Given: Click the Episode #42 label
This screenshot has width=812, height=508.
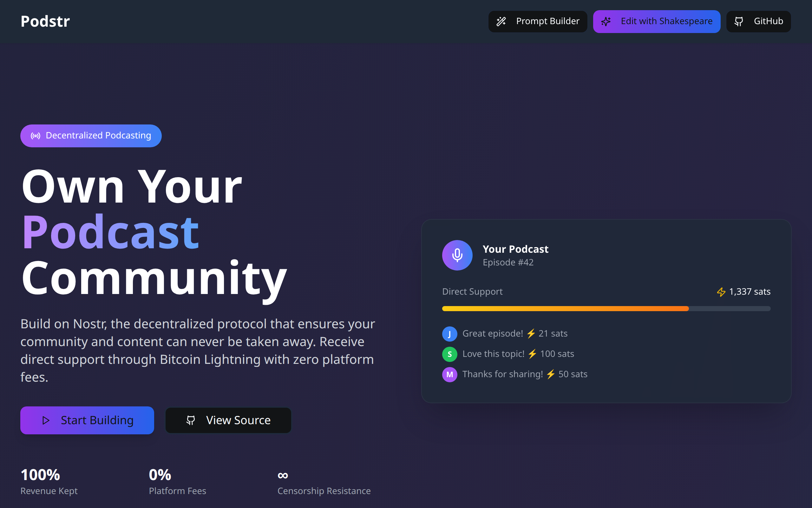Looking at the screenshot, I should 508,262.
